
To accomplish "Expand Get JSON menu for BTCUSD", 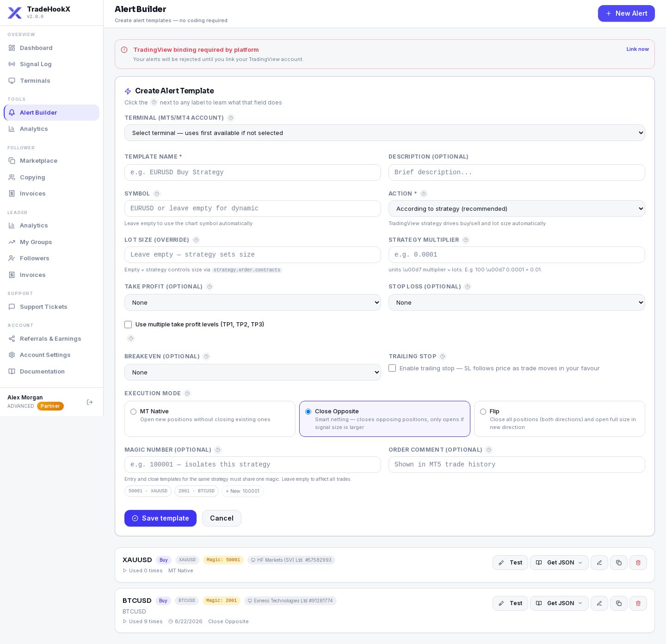I will (x=559, y=603).
